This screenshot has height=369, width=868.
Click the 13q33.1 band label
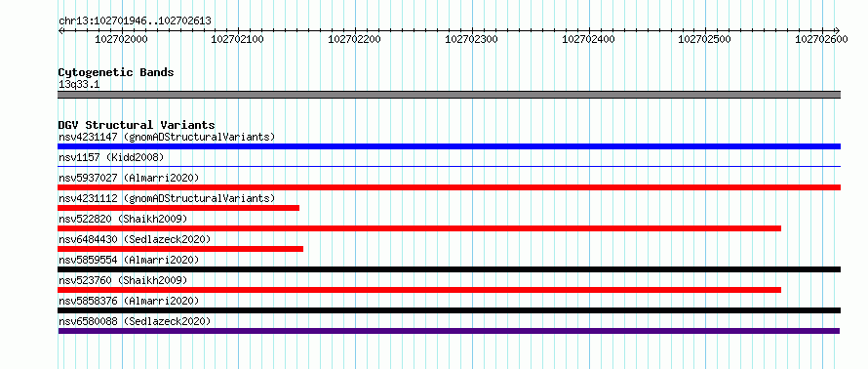click(x=79, y=85)
